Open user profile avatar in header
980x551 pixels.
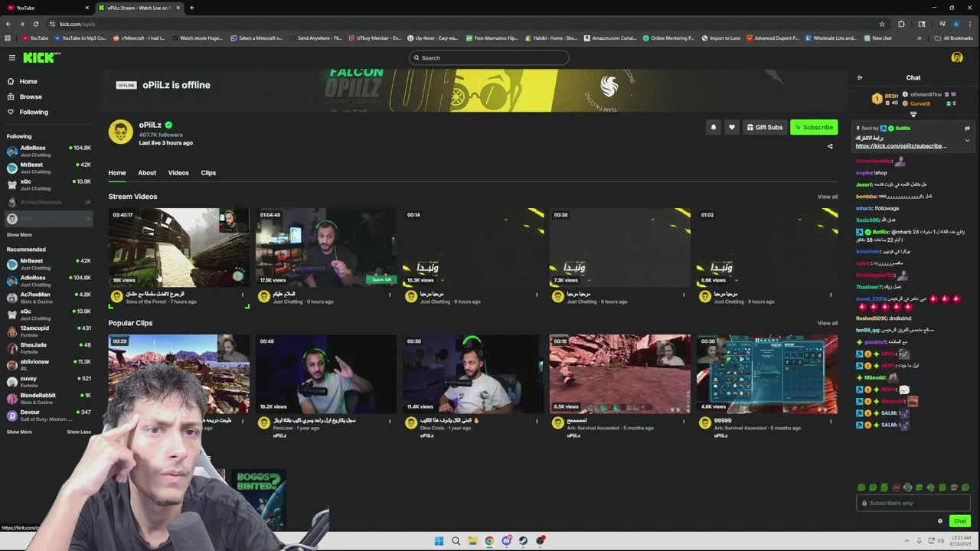click(957, 57)
